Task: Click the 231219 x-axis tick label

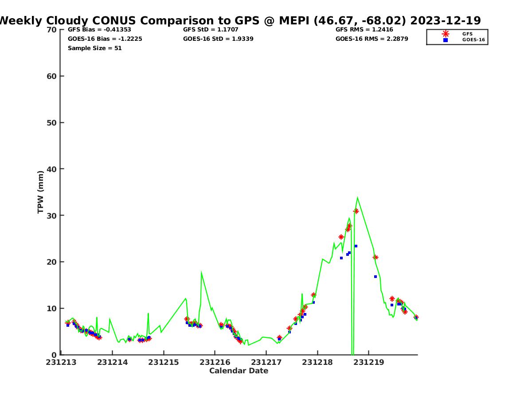Action: tap(368, 362)
